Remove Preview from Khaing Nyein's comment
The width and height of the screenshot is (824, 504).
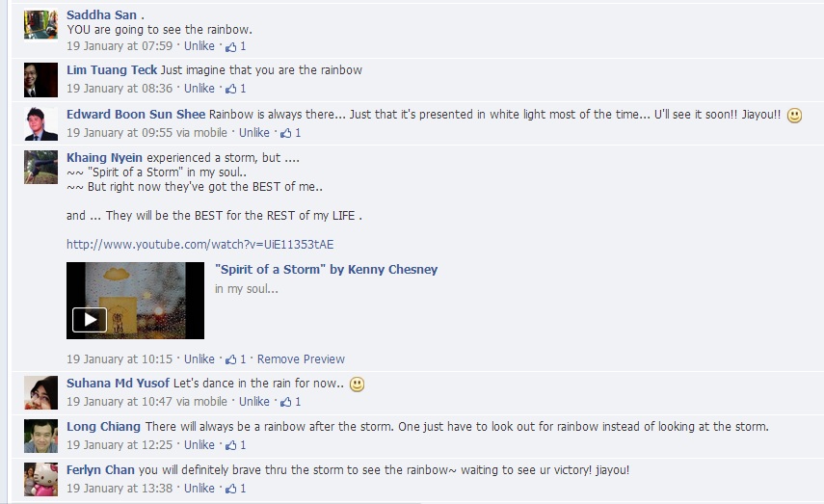click(301, 359)
